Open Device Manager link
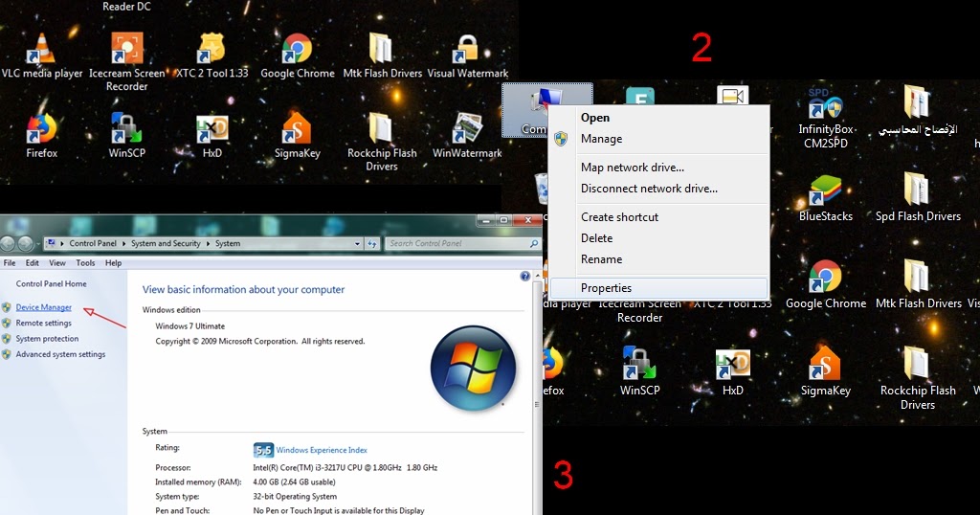 [x=44, y=307]
